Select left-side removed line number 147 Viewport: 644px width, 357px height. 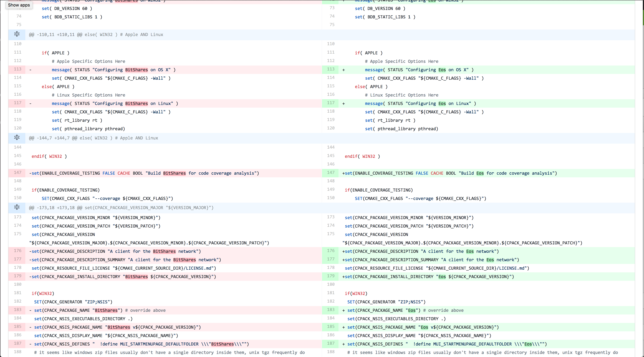pos(17,173)
